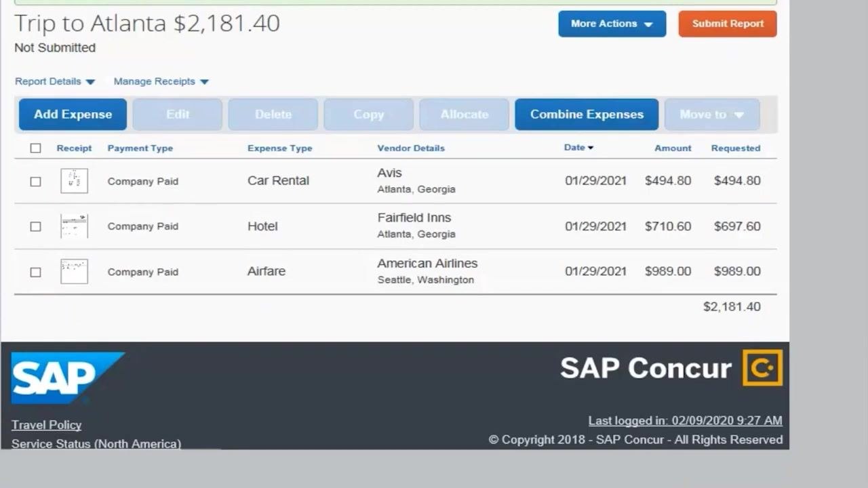Sort by Expense Type column header
This screenshot has height=488, width=868.
(x=280, y=148)
